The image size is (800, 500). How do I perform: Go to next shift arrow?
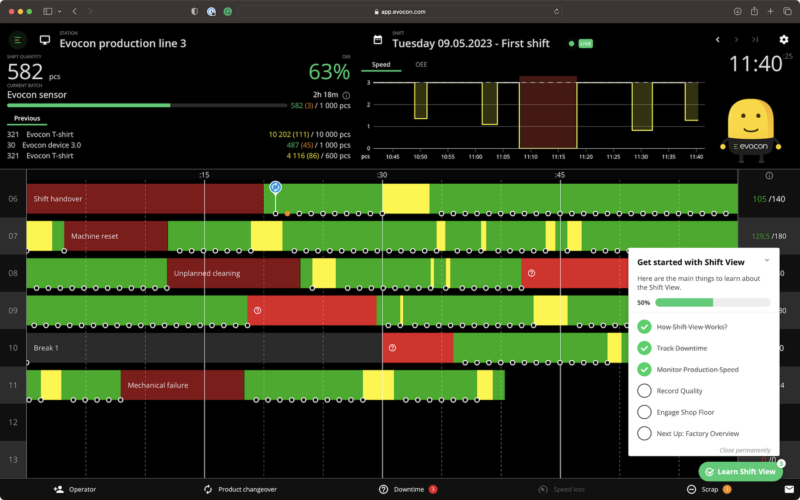[736, 40]
